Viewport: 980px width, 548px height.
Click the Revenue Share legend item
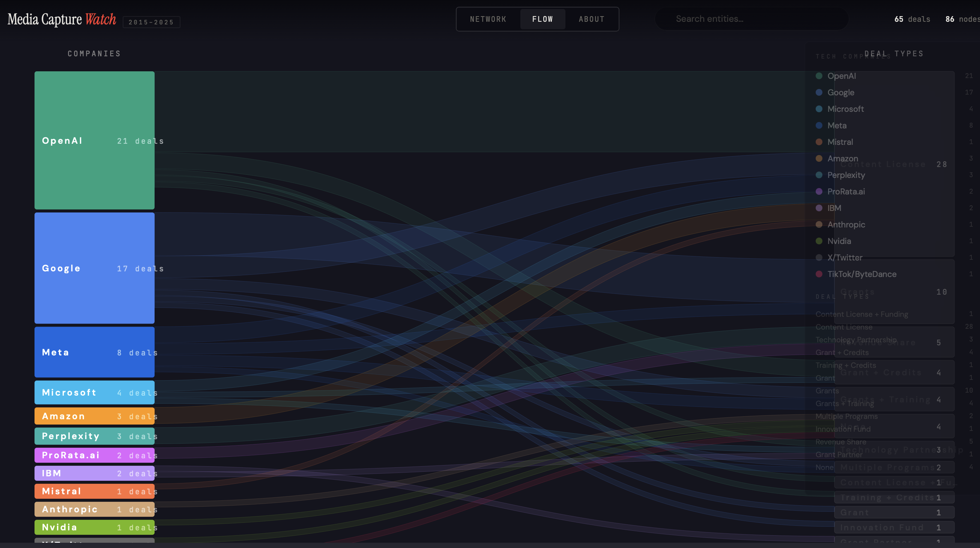point(840,442)
